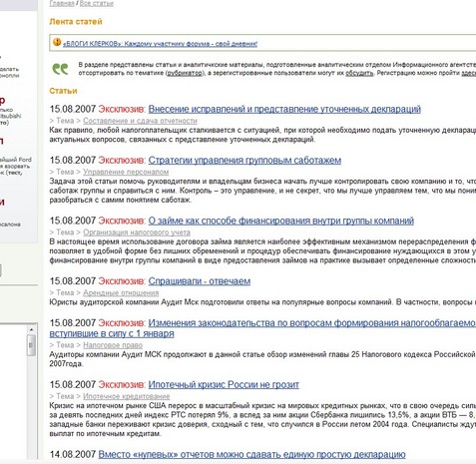Select topic Составление и сдача отчетности

(x=140, y=121)
